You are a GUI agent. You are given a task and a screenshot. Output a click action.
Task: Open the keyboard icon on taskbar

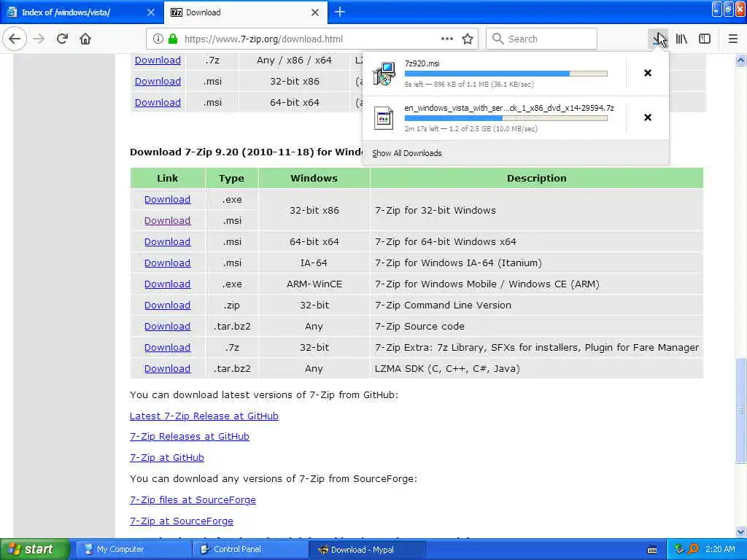point(652,550)
